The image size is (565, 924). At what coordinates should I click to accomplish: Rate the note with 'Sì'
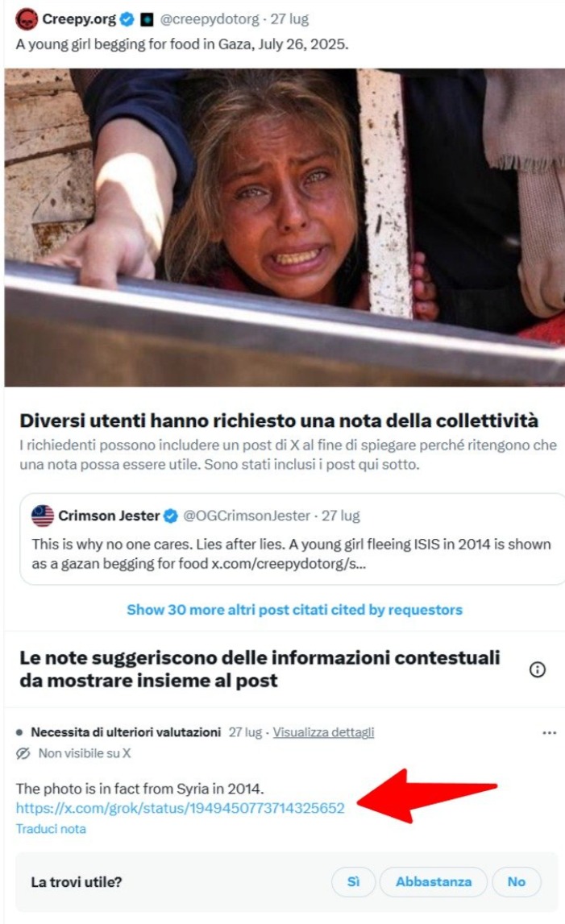coord(353,881)
